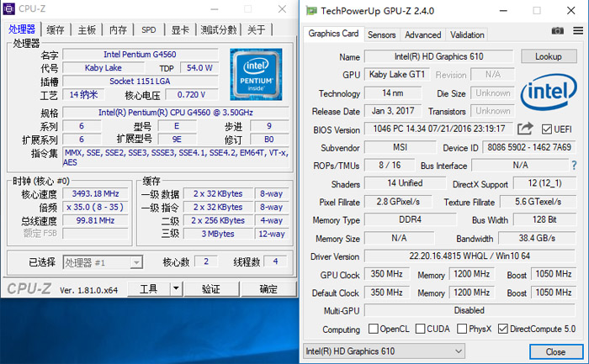
Task: Click the 工具 button in CPU-Z
Action: pyautogui.click(x=148, y=288)
